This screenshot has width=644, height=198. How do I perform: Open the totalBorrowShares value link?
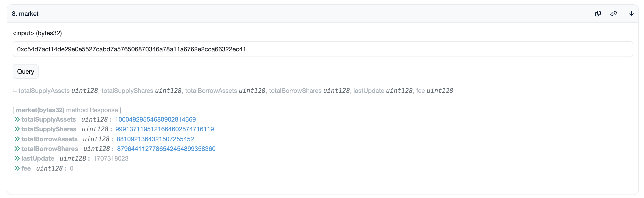point(166,149)
